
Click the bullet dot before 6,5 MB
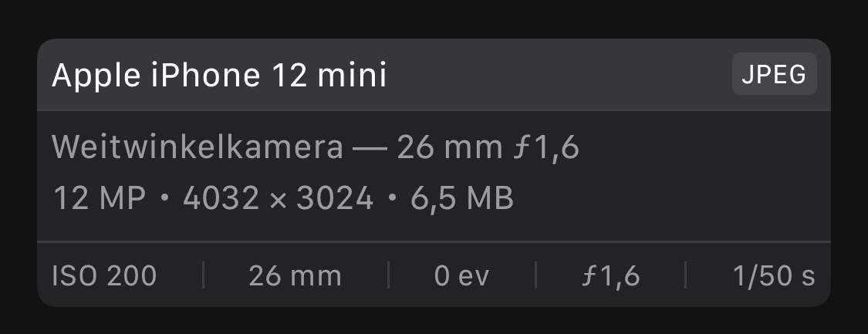click(392, 199)
